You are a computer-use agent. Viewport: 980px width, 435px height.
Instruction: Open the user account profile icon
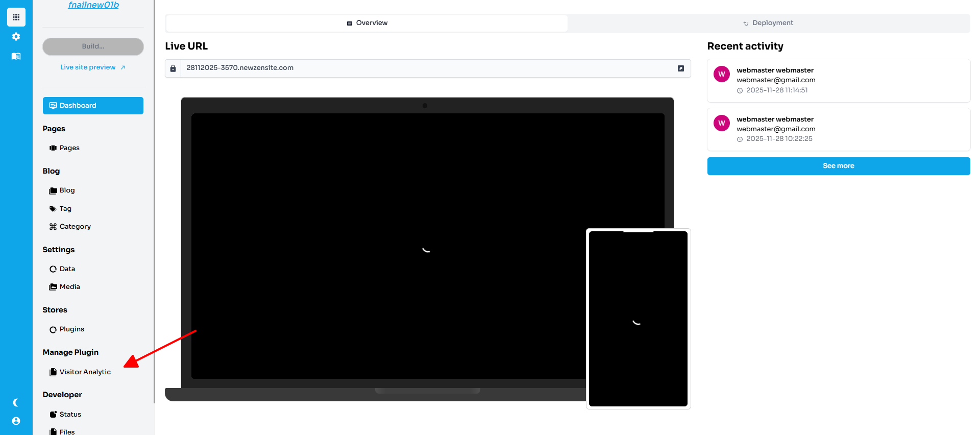[16, 421]
